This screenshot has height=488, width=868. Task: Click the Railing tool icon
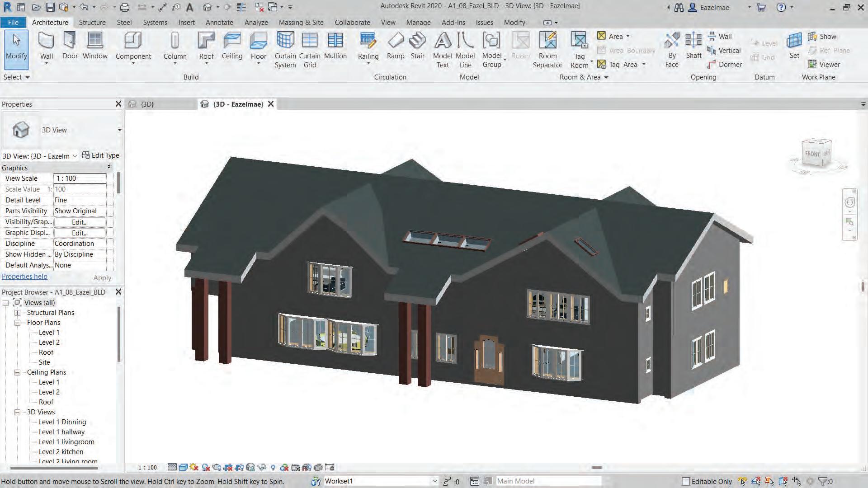[368, 41]
